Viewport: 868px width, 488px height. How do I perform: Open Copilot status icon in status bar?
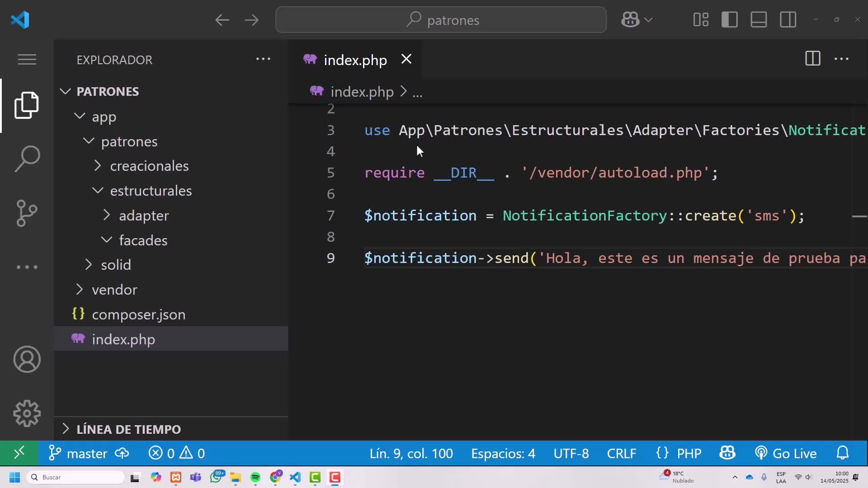[727, 453]
